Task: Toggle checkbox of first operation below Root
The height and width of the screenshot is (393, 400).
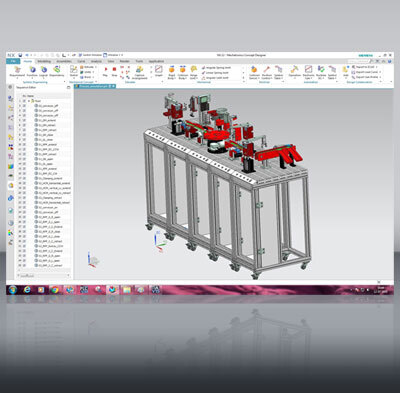Action: 24,105
